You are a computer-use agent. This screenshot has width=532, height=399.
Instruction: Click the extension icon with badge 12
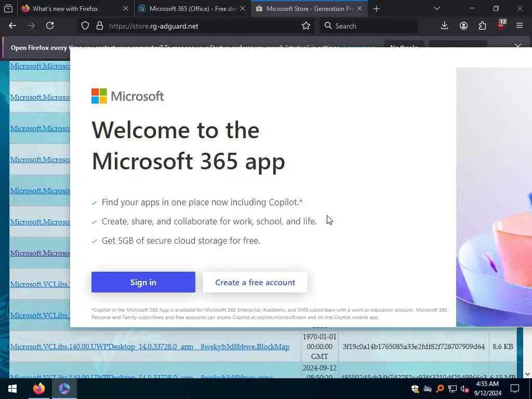(501, 25)
